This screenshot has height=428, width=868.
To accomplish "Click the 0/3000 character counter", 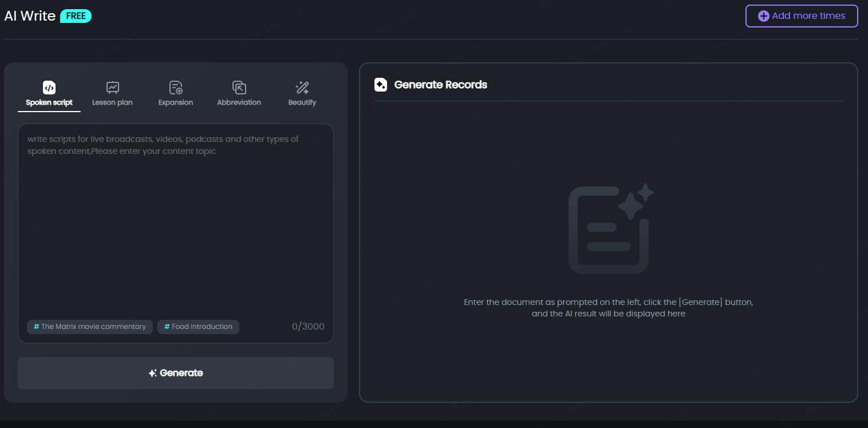I will [x=308, y=327].
